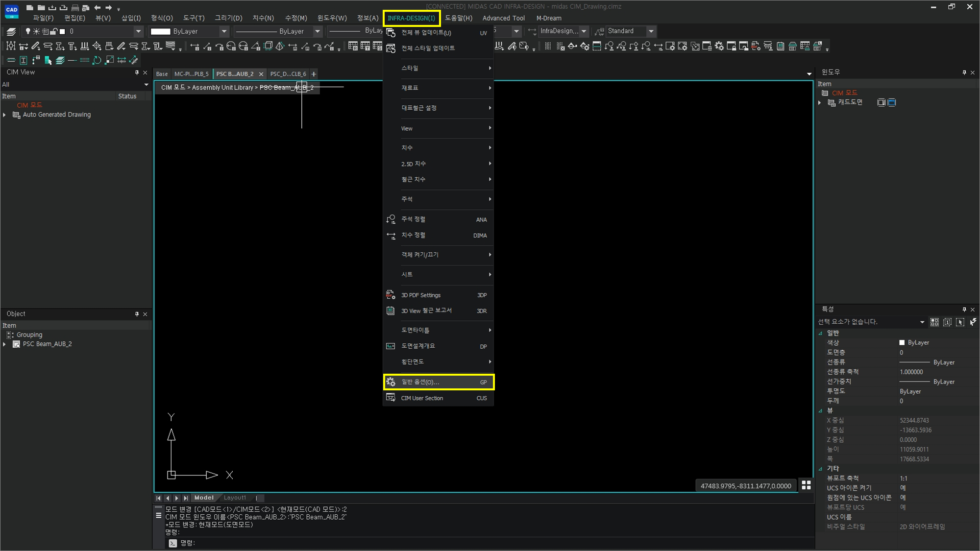Click the Redo forward-arrow icon

click(x=109, y=7)
